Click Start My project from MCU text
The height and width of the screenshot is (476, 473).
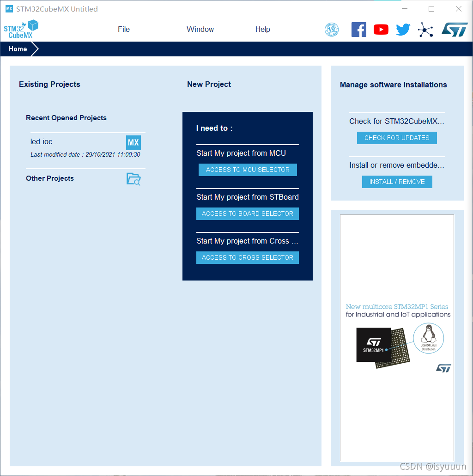tap(241, 153)
